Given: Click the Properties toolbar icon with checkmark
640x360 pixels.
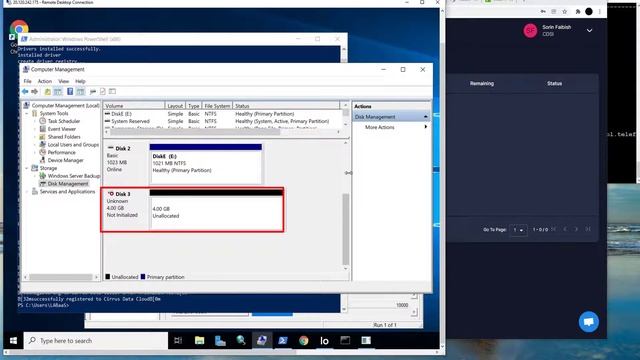Looking at the screenshot, I should pyautogui.click(x=102, y=91).
